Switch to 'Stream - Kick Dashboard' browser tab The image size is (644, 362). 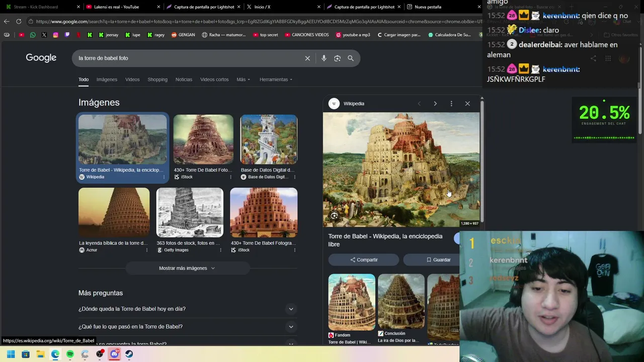click(41, 7)
